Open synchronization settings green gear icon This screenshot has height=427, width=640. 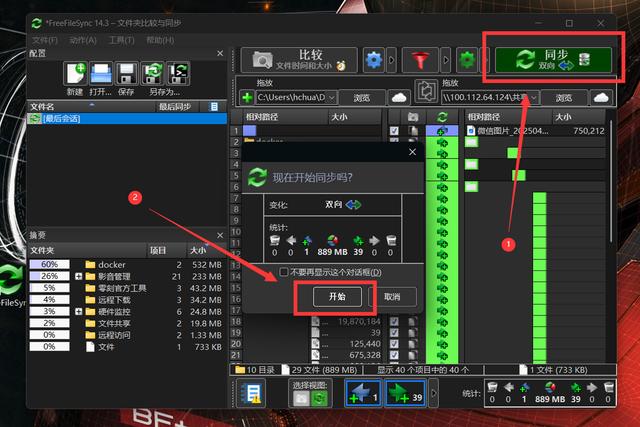point(467,60)
